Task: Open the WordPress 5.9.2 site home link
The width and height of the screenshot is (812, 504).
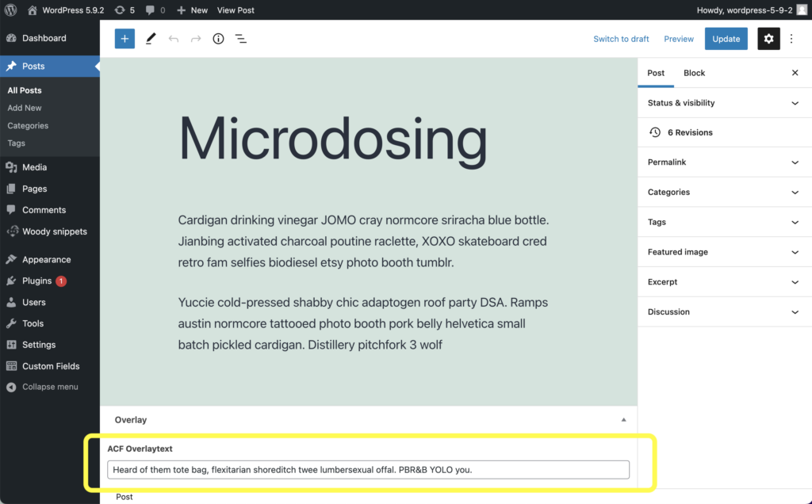Action: tap(66, 10)
